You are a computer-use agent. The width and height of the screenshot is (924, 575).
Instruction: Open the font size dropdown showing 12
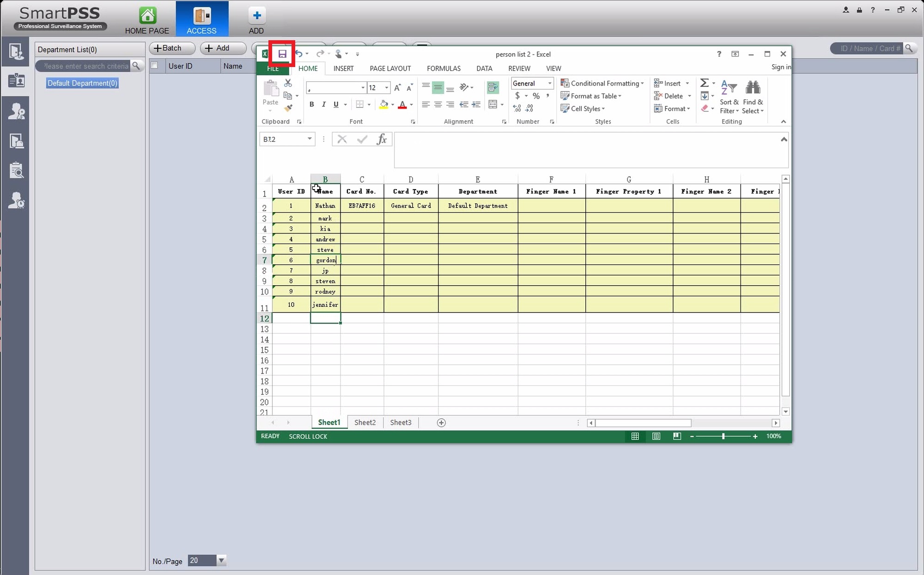click(x=387, y=88)
